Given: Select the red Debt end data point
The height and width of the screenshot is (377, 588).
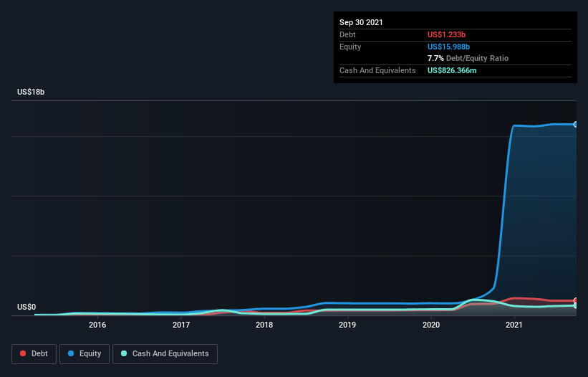Looking at the screenshot, I should tap(576, 300).
